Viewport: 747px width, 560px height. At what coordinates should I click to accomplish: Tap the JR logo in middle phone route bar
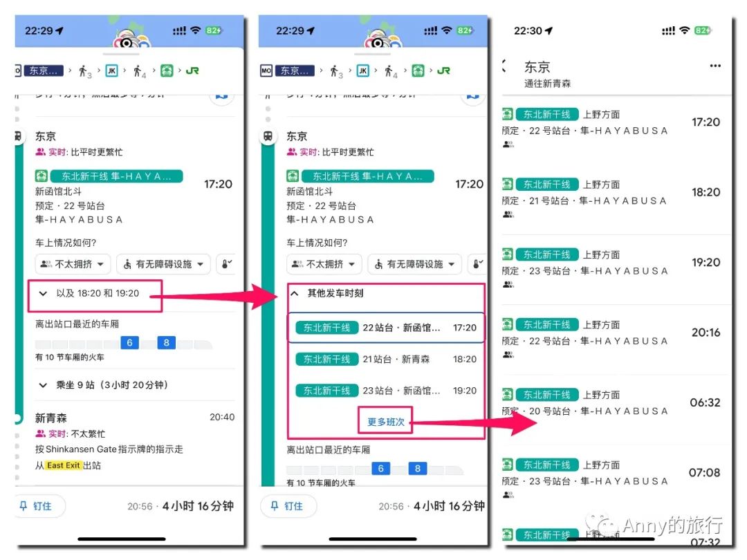click(x=443, y=71)
